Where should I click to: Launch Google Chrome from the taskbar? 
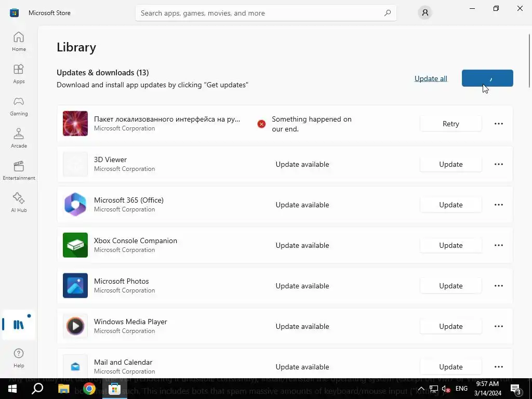tap(89, 389)
